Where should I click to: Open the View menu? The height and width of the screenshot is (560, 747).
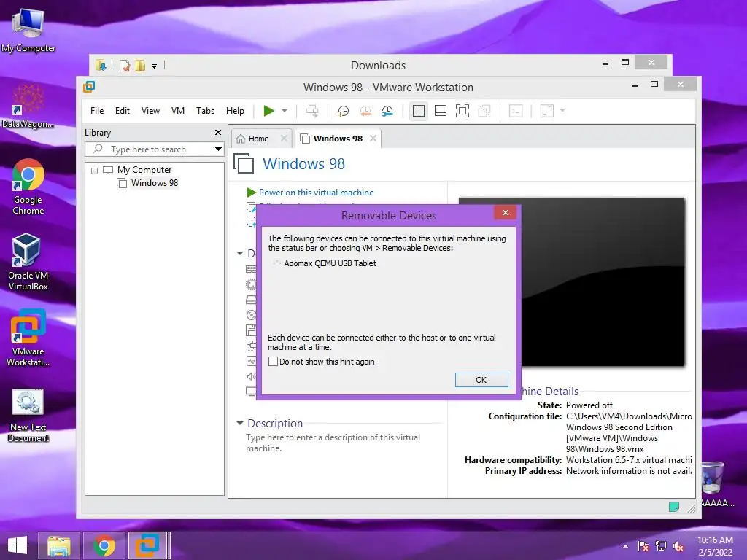(150, 111)
